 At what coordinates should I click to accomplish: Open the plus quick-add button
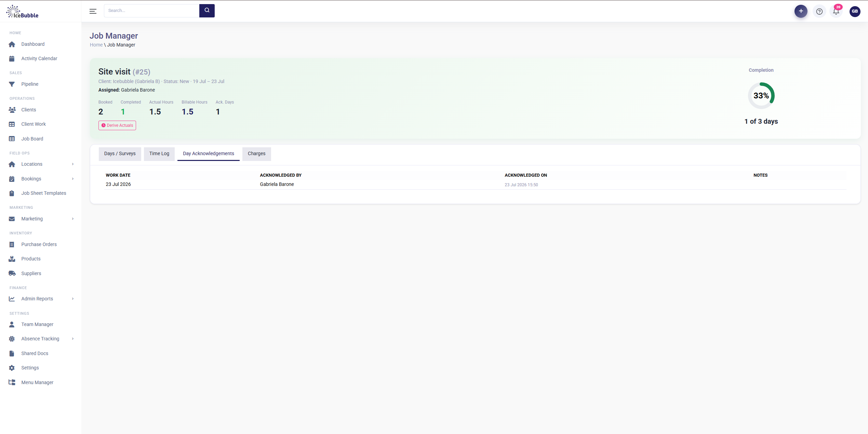[x=801, y=11]
